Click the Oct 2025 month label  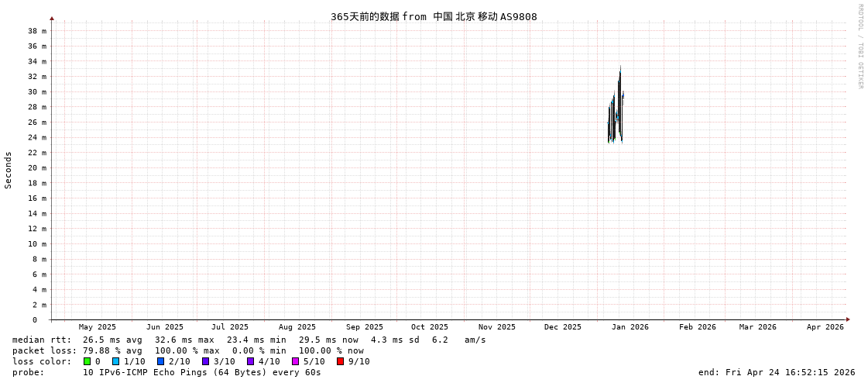(x=429, y=327)
